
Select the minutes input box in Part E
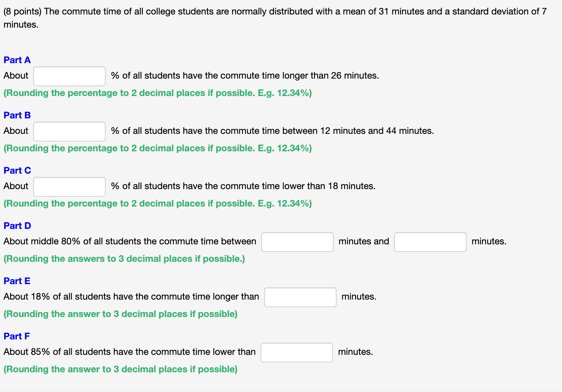[x=300, y=297]
